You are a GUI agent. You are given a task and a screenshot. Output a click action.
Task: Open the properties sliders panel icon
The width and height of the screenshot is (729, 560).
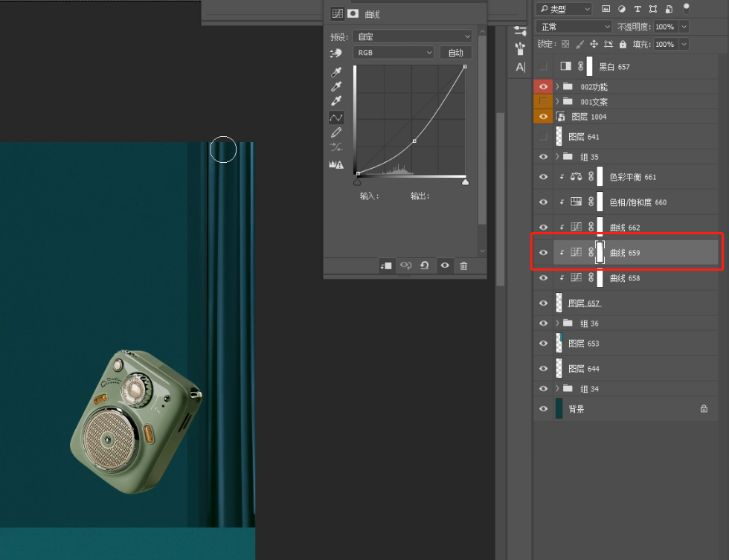[x=520, y=31]
